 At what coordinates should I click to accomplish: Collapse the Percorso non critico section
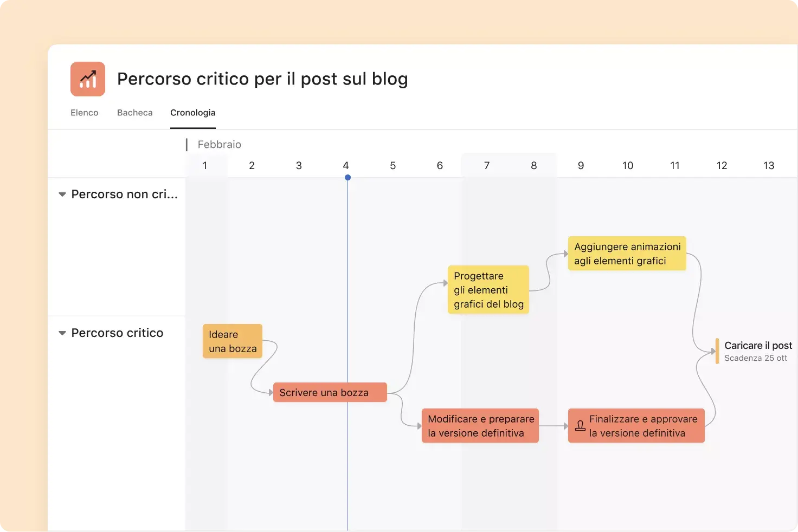[62, 194]
